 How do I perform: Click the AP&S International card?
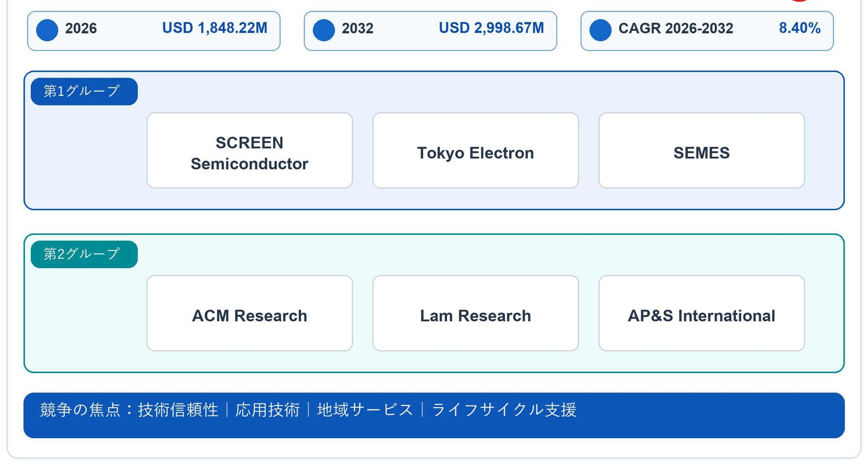[701, 313]
